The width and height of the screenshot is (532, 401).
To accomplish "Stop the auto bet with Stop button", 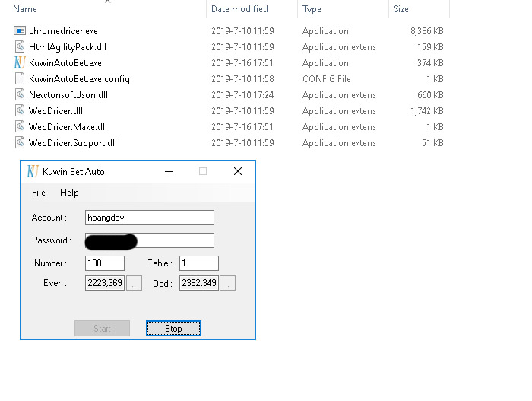I will (x=173, y=328).
